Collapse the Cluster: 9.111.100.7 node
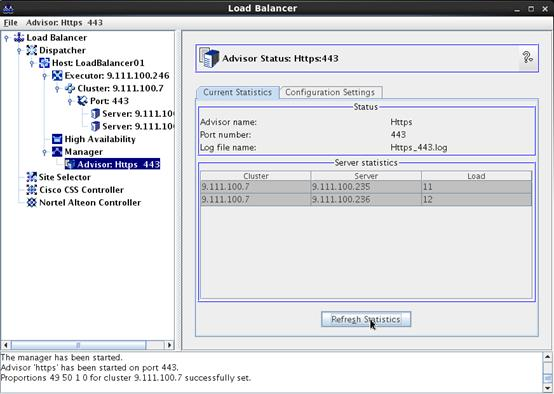Image resolution: width=554 pixels, height=394 pixels. (x=57, y=89)
